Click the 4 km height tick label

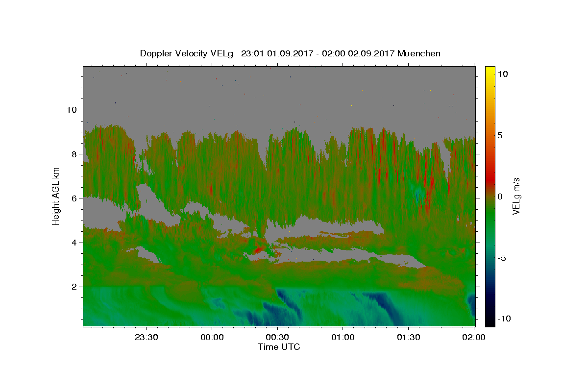pos(73,242)
